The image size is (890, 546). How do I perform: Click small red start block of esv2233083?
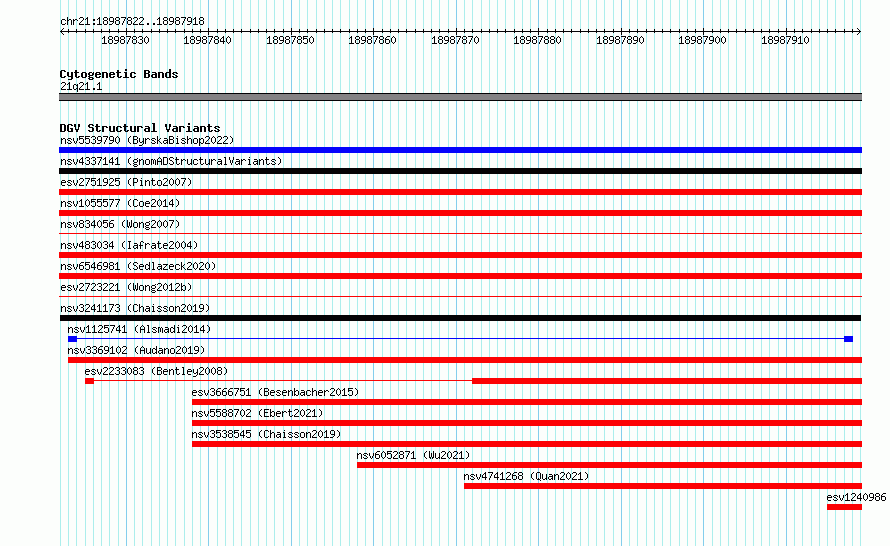click(89, 381)
